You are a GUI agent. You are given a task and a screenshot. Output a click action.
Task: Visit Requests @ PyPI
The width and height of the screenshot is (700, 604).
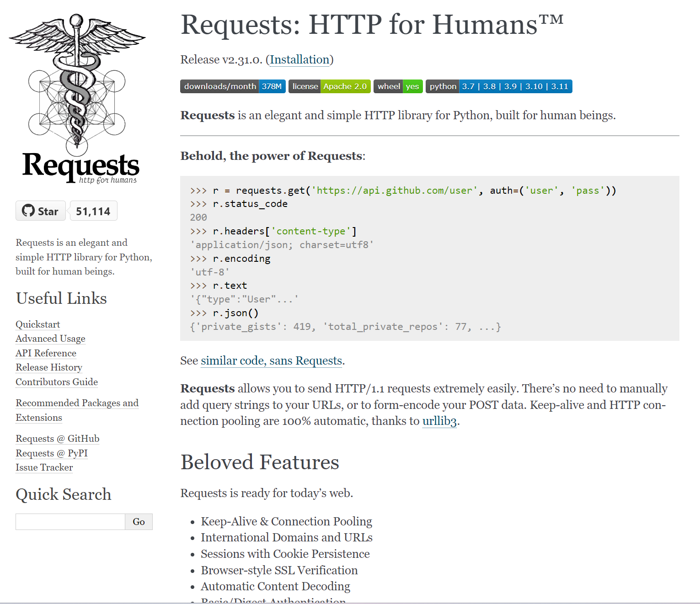[51, 453]
